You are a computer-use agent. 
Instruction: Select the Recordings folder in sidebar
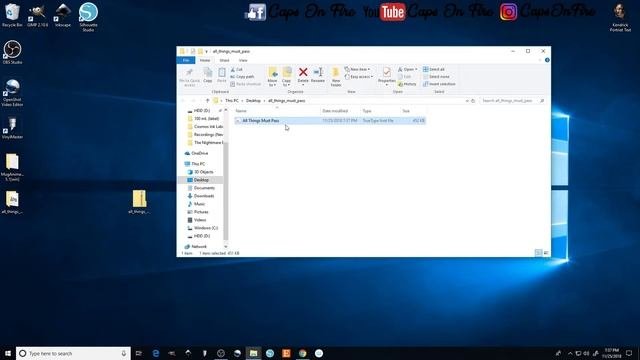tap(205, 135)
